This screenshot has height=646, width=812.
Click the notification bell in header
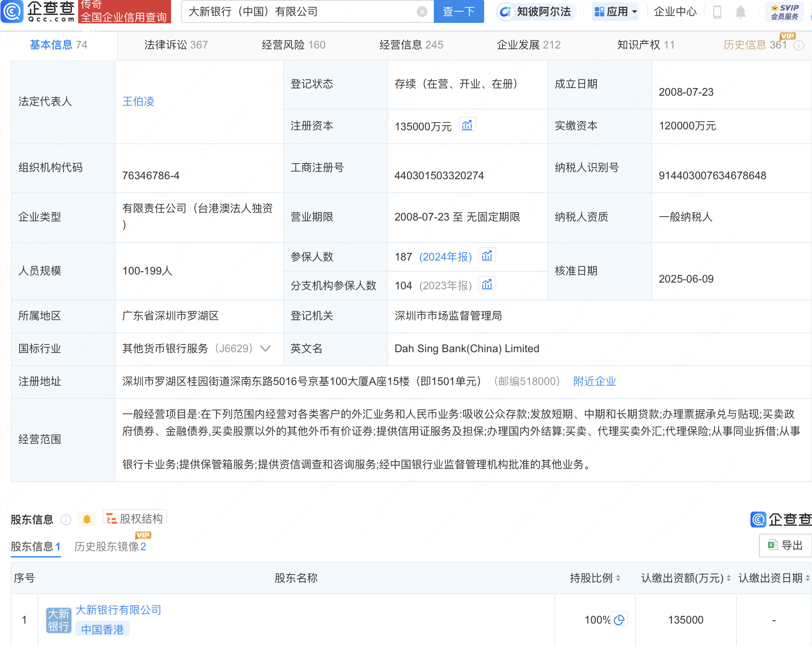coord(741,12)
